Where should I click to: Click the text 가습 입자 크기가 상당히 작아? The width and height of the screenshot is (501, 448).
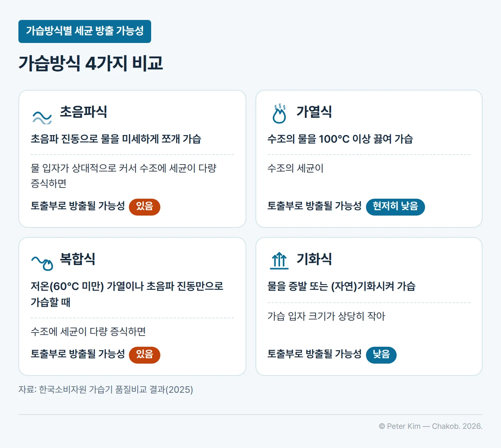pos(326,316)
